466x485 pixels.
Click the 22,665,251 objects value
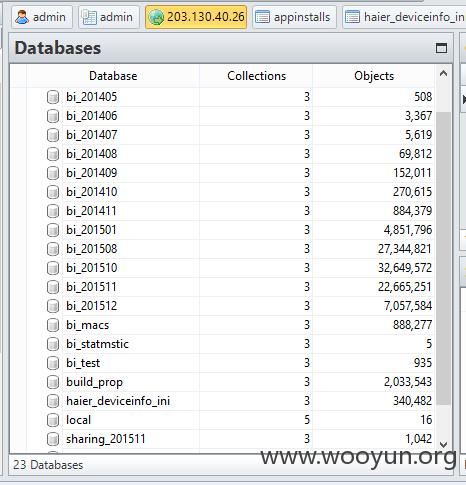405,287
